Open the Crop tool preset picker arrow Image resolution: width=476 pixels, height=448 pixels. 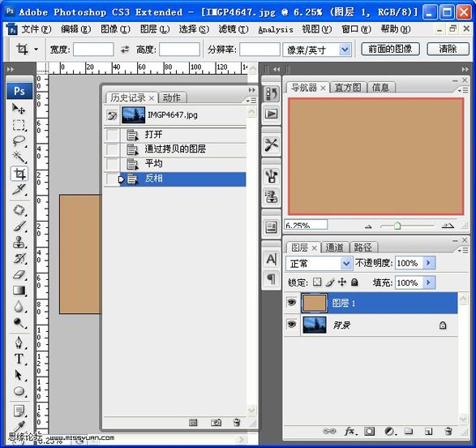pos(36,49)
